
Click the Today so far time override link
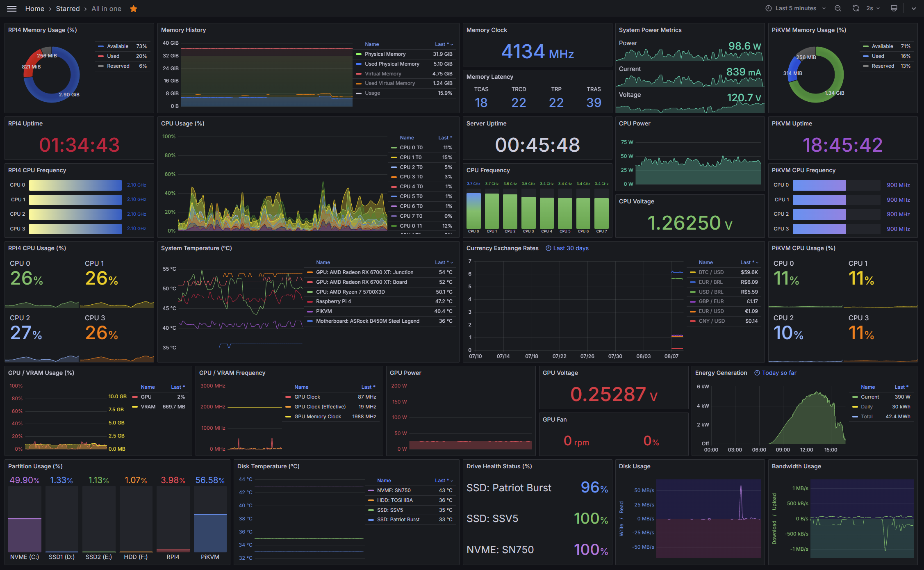click(779, 373)
